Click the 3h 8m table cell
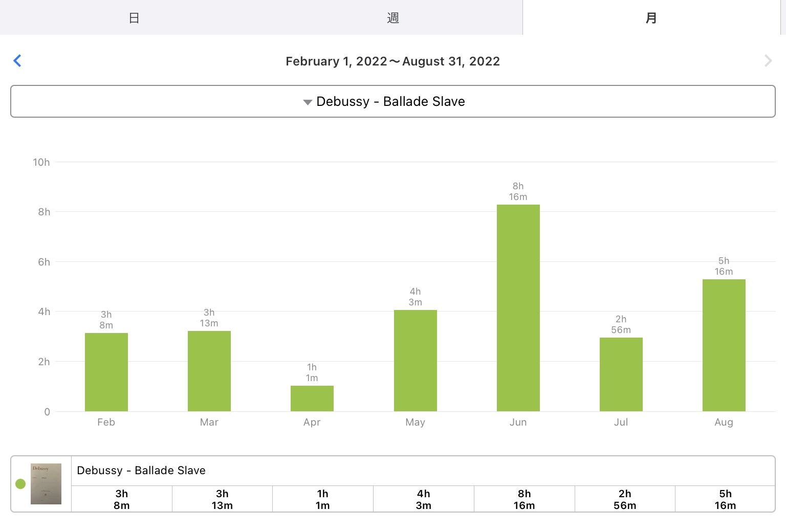This screenshot has width=786, height=532. (122, 499)
